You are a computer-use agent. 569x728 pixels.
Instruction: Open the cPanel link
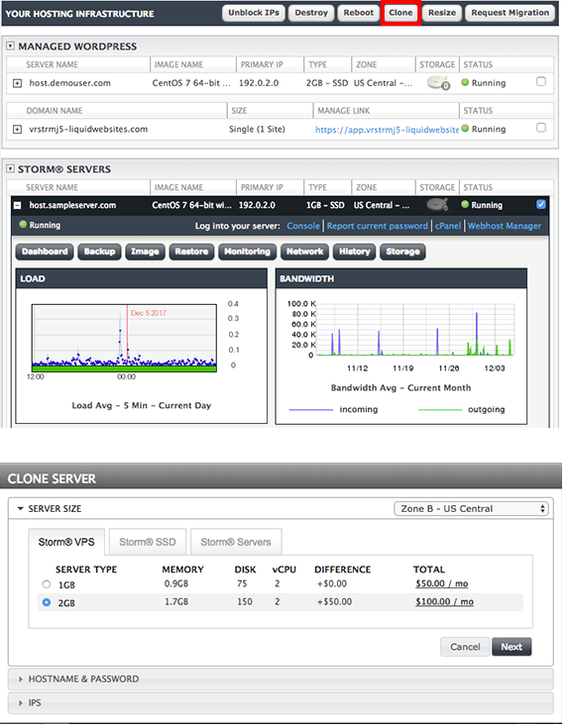point(448,226)
